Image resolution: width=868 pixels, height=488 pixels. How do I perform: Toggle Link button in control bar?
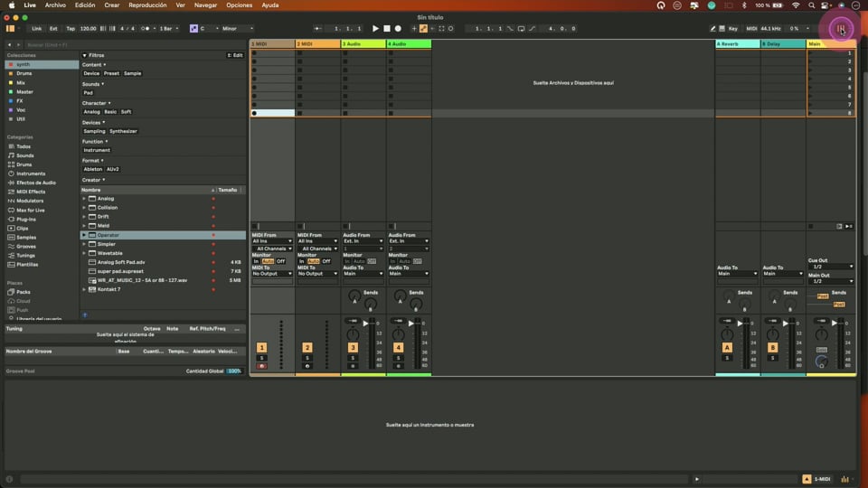(x=36, y=29)
